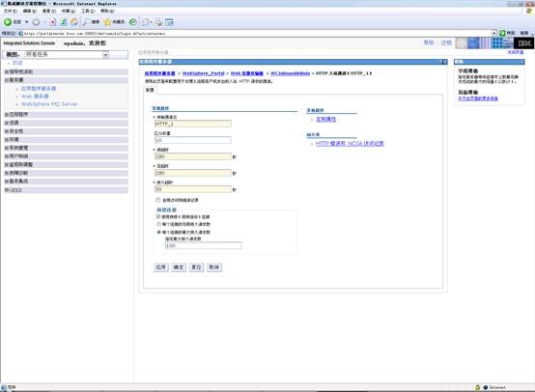Open the address bar URL dropdown arrow
The image size is (535, 392).
click(x=493, y=33)
